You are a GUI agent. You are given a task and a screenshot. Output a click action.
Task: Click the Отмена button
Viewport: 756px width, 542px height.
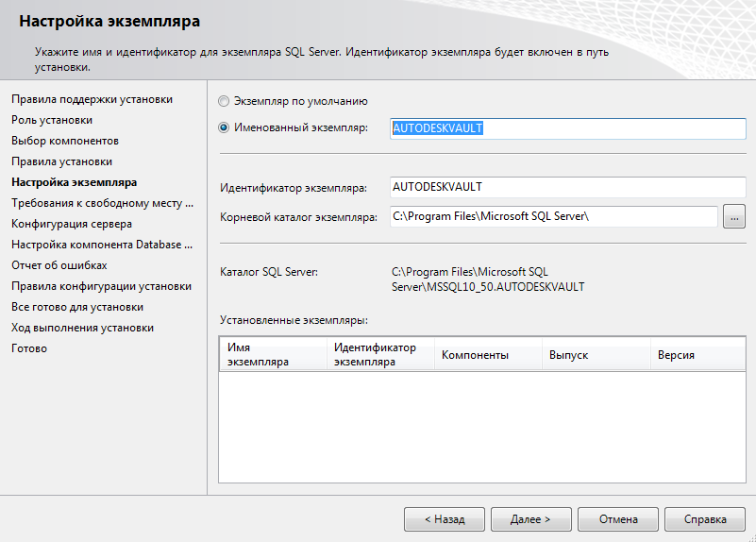coord(617,519)
